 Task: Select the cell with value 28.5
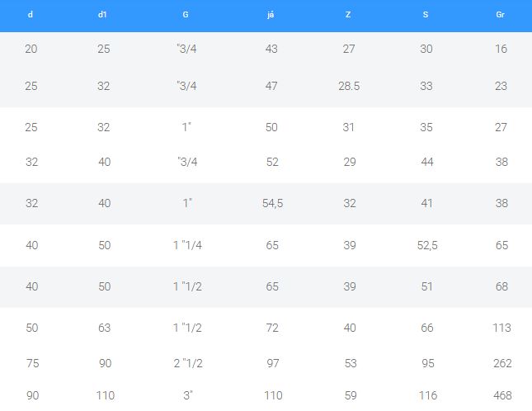(349, 86)
